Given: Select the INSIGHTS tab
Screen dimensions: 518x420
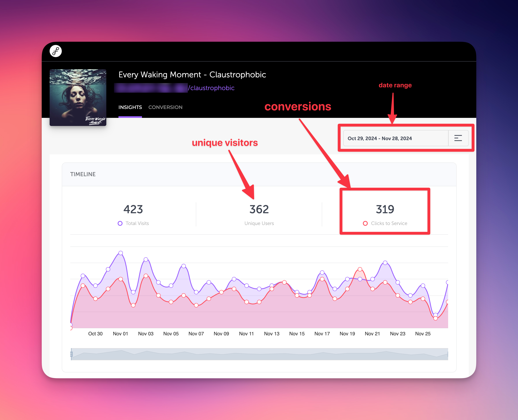Looking at the screenshot, I should pos(129,107).
